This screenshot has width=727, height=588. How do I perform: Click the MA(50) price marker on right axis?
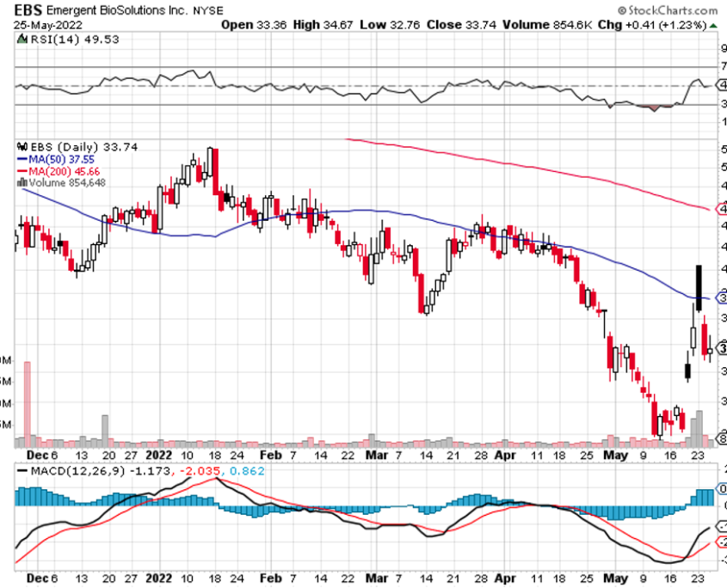[x=720, y=298]
